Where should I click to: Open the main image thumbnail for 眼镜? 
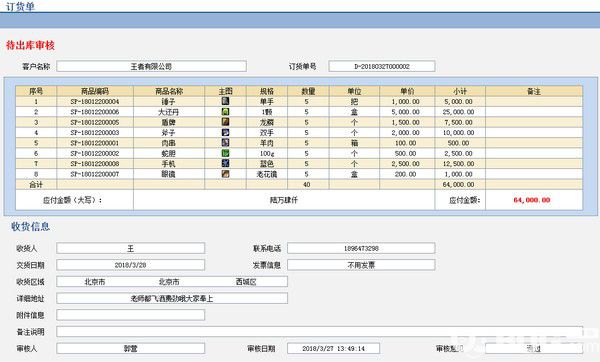coord(225,173)
